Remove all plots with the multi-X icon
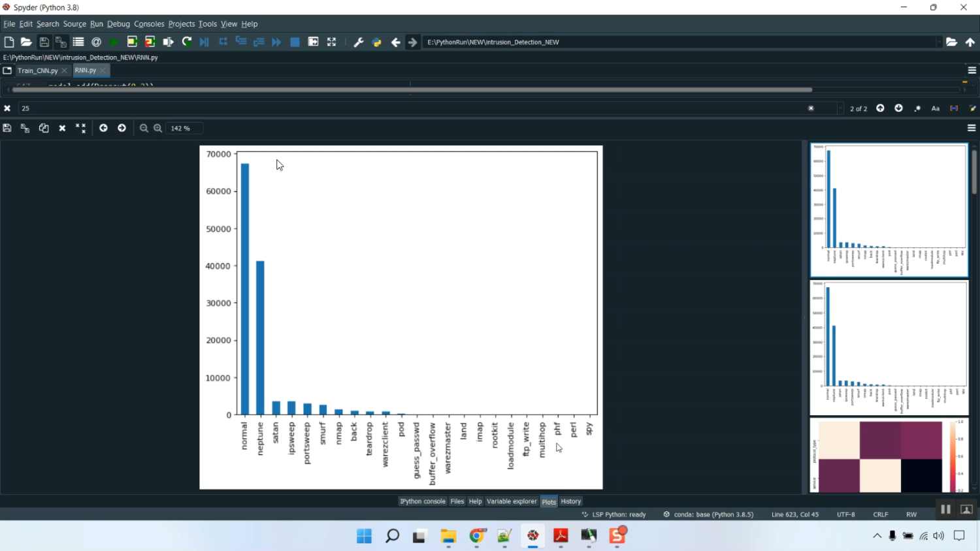The image size is (980, 551). (x=80, y=129)
